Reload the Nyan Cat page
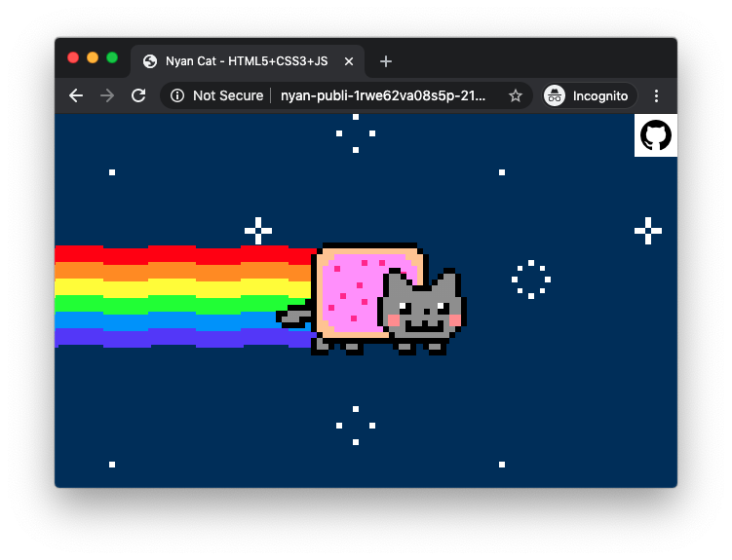The height and width of the screenshot is (560, 732). point(138,95)
